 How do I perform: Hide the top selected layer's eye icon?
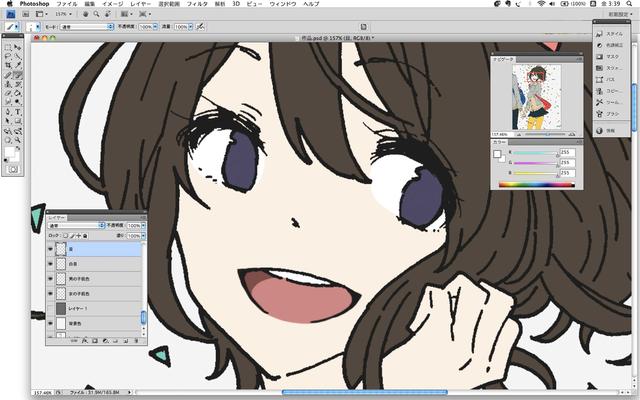click(51, 248)
